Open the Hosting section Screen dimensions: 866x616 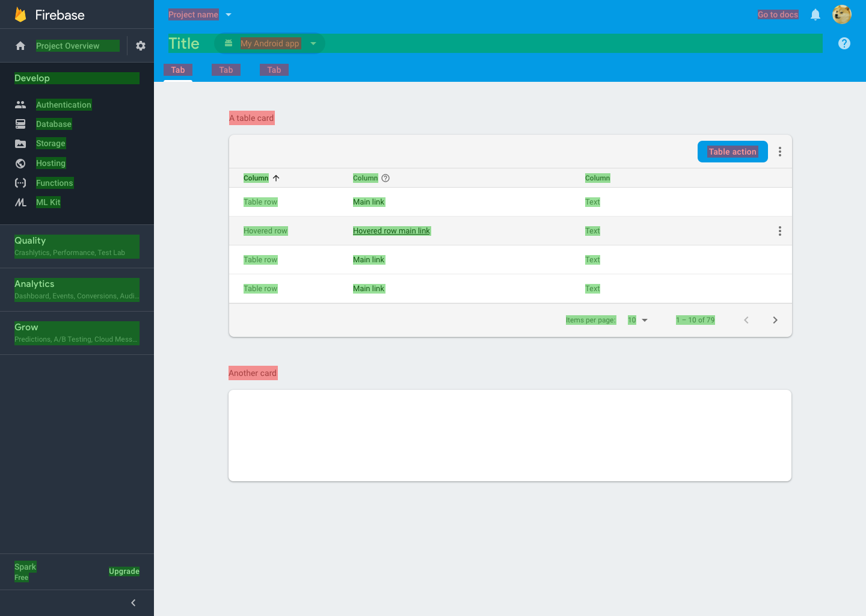pos(51,163)
